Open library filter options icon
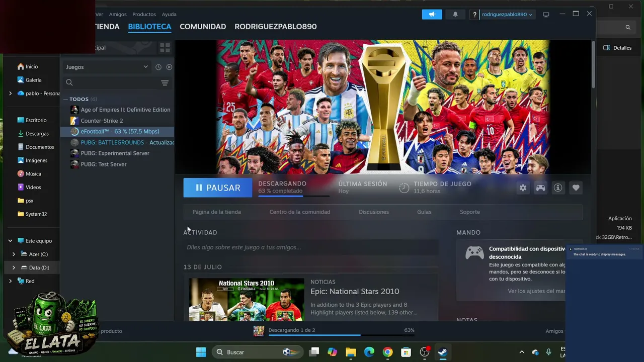This screenshot has height=362, width=644. click(165, 83)
